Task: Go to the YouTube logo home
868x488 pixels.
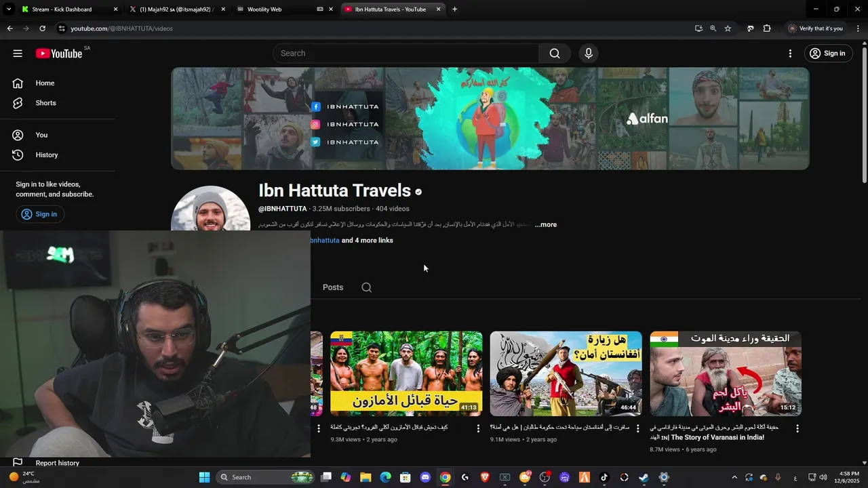Action: tap(59, 54)
